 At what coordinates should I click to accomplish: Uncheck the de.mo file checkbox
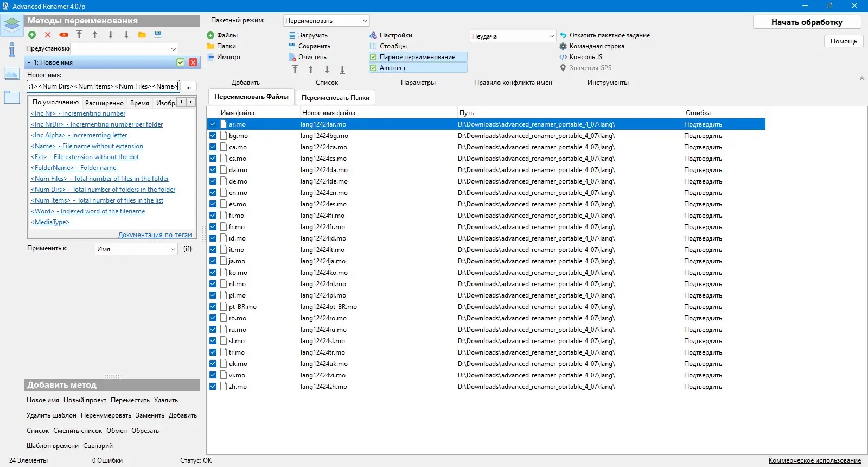[x=213, y=181]
